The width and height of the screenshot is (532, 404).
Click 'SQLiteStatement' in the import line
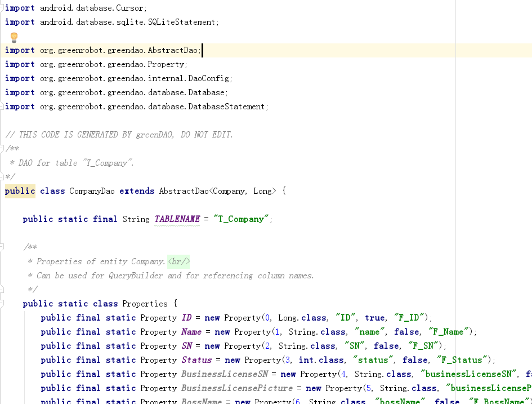(181, 22)
